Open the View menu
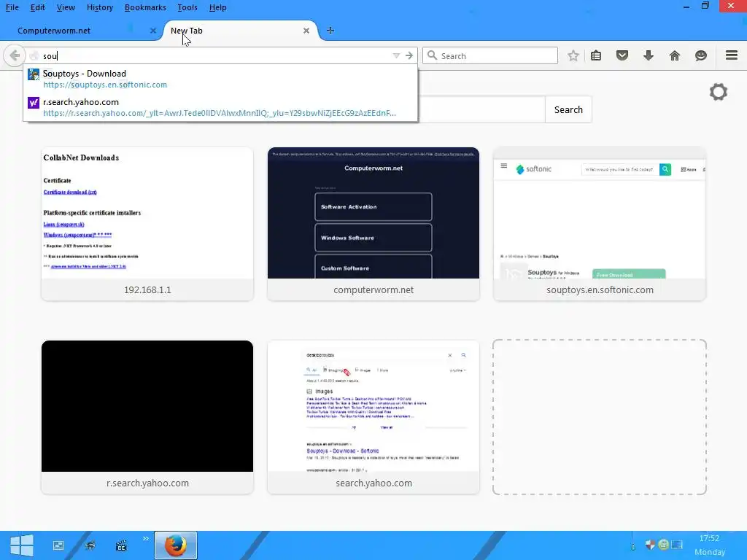This screenshot has height=560, width=747. tap(66, 7)
